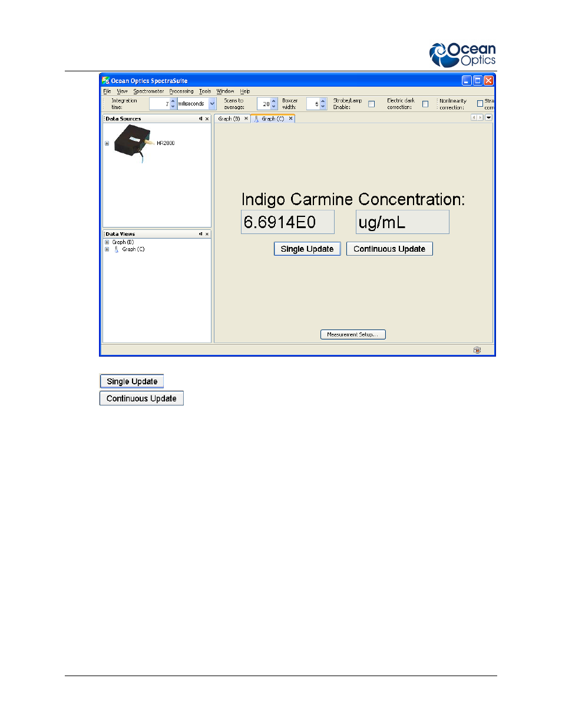Pin the Data Views panel
This screenshot has width=562, height=728.
pos(200,234)
